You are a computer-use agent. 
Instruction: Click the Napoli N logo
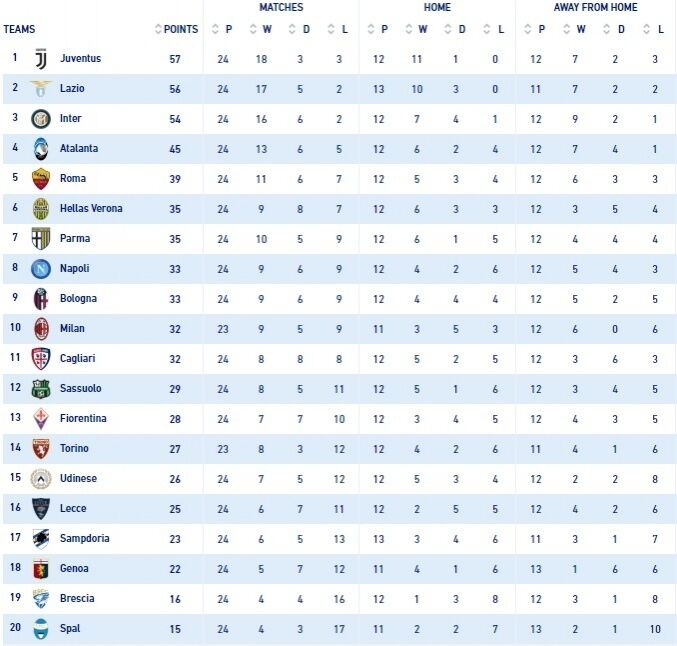(x=41, y=269)
